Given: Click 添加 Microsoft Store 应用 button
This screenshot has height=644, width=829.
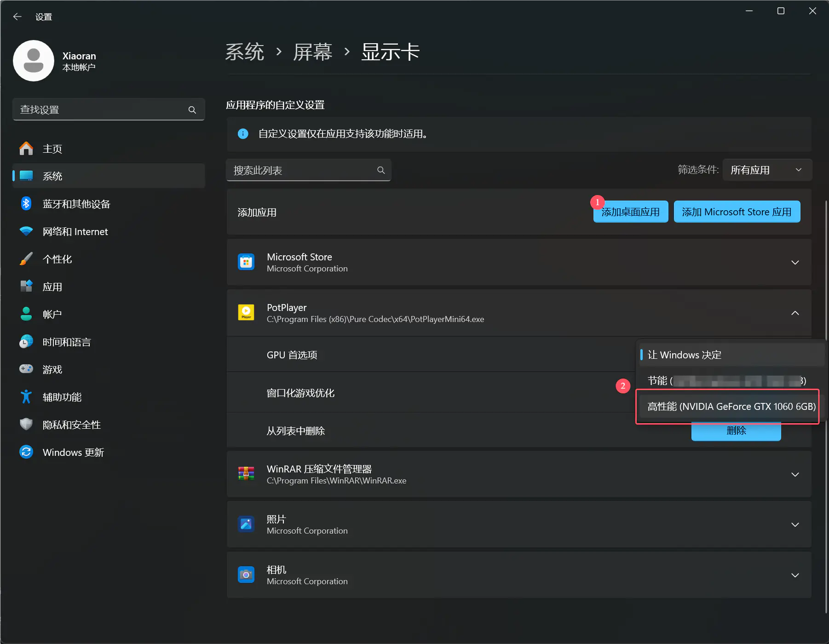Looking at the screenshot, I should pos(736,212).
